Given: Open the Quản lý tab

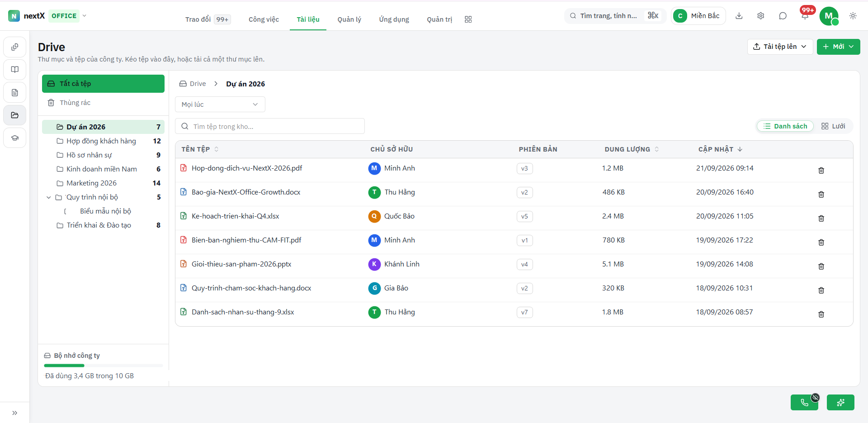Looking at the screenshot, I should click(x=349, y=19).
